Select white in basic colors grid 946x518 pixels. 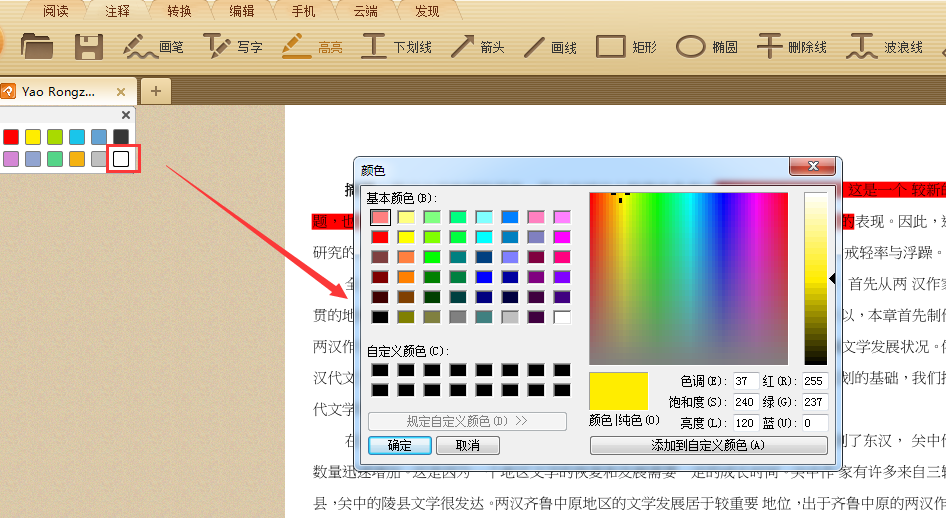[x=562, y=317]
